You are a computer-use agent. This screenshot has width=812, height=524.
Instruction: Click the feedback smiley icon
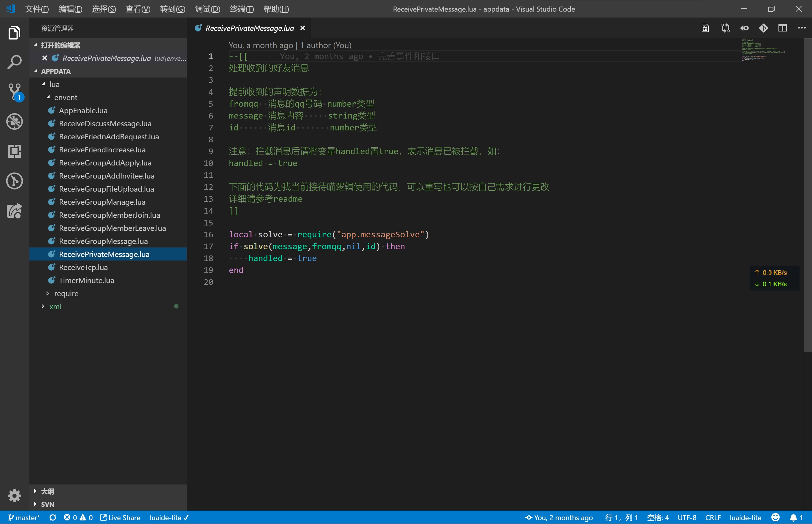[775, 517]
